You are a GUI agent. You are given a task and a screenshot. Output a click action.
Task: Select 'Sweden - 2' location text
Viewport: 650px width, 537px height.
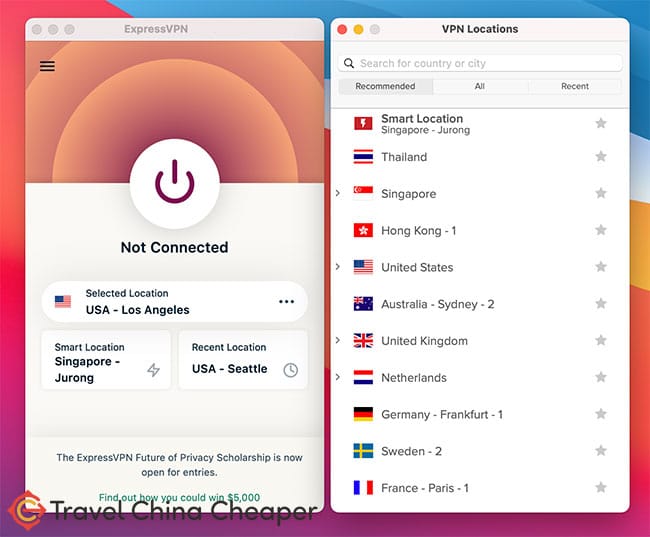(412, 451)
